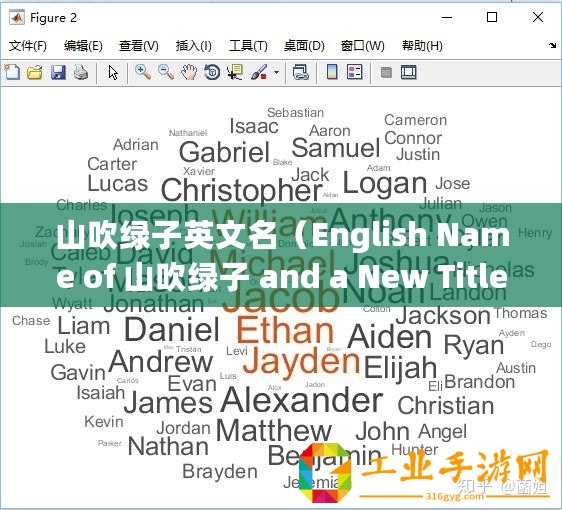Hide plot tools with the gray square icon
The height and width of the screenshot is (510, 562).
coord(386,73)
